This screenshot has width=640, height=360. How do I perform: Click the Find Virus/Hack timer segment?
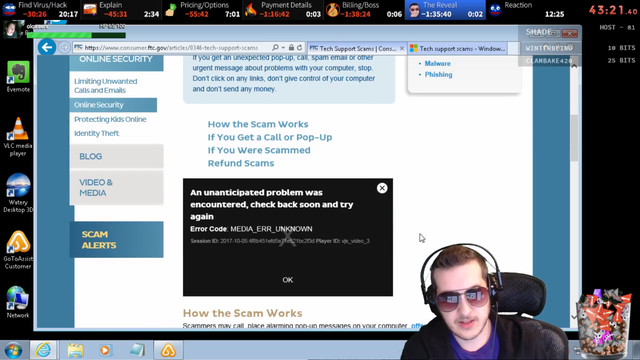pos(40,10)
